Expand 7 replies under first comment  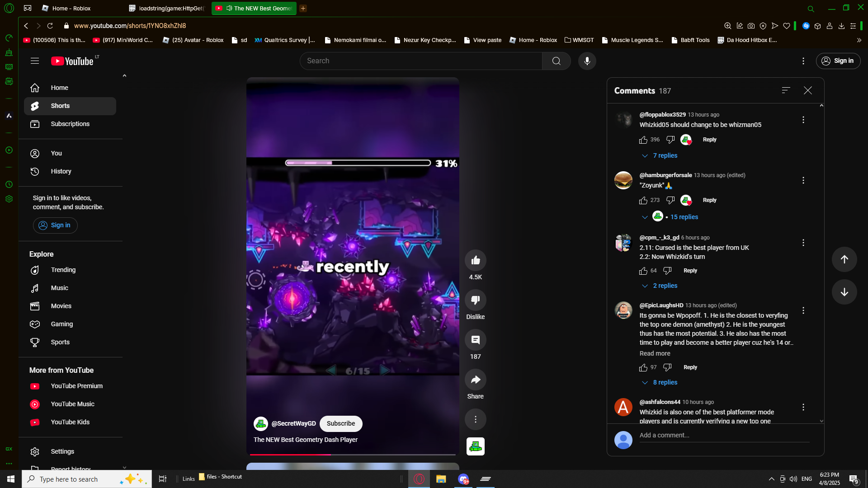[x=665, y=156]
